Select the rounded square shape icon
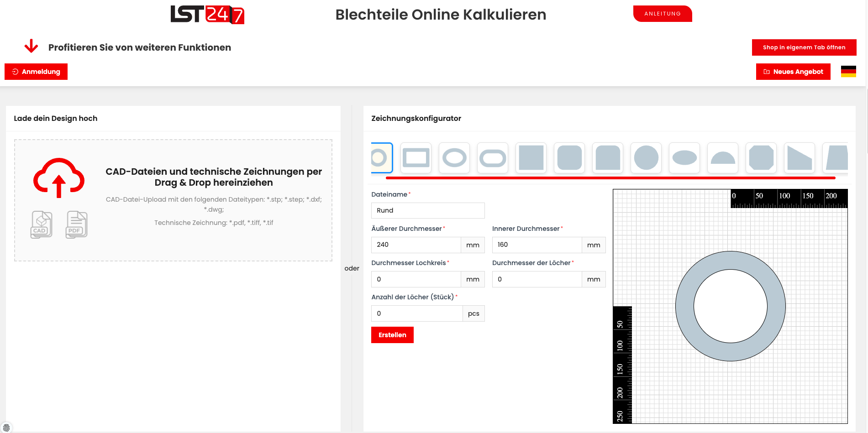Screen dimensions: 868x433 569,158
